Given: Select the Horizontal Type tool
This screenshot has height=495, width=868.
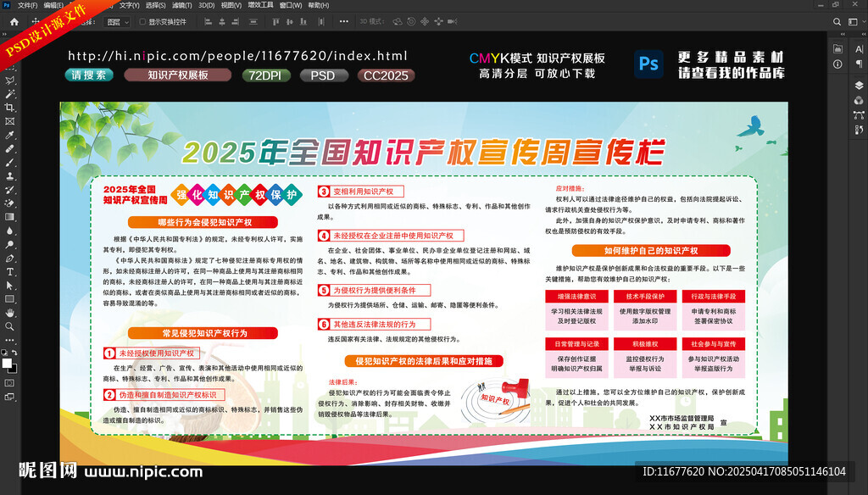Looking at the screenshot, I should coord(10,272).
